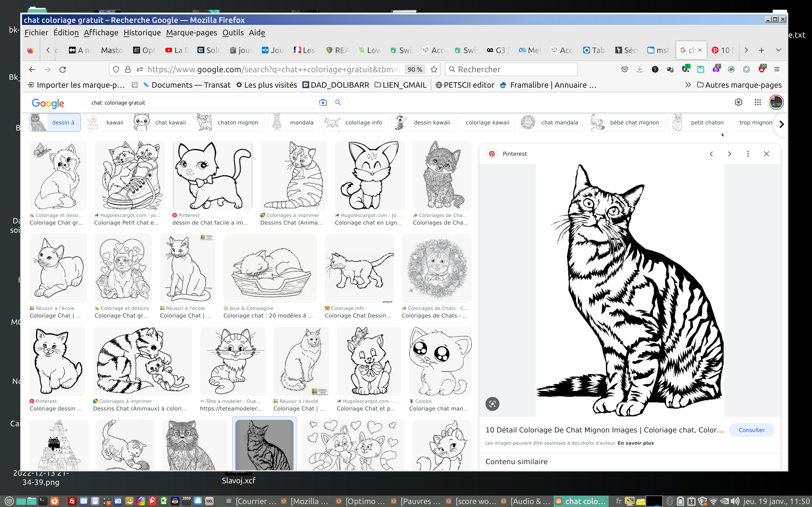Open the three-dot menu in preview panel
This screenshot has width=812, height=507.
tap(748, 154)
